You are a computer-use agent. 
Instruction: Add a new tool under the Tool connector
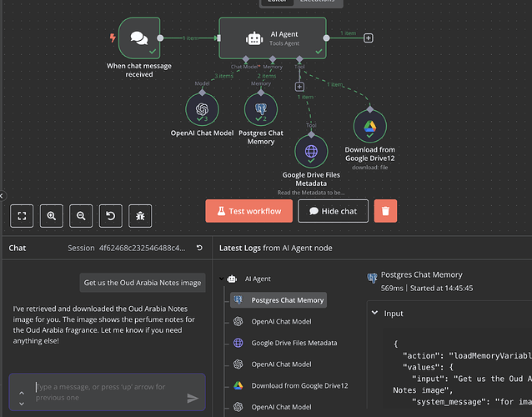(x=299, y=87)
